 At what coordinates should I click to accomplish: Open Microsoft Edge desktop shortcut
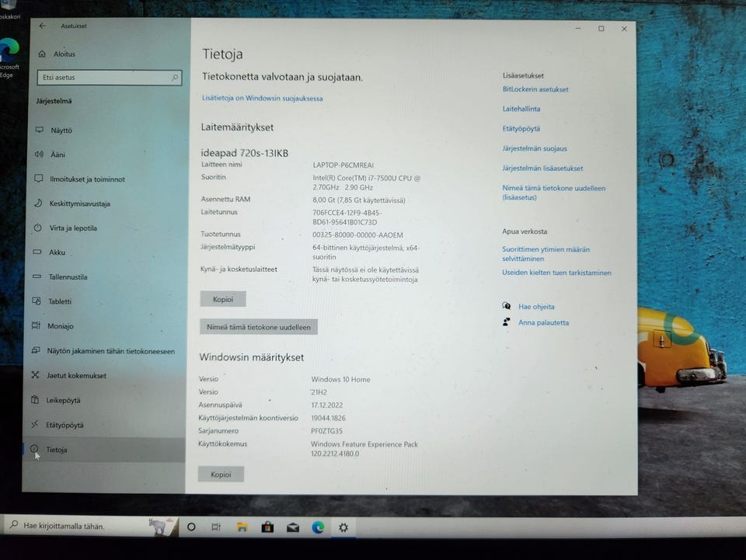[9, 58]
